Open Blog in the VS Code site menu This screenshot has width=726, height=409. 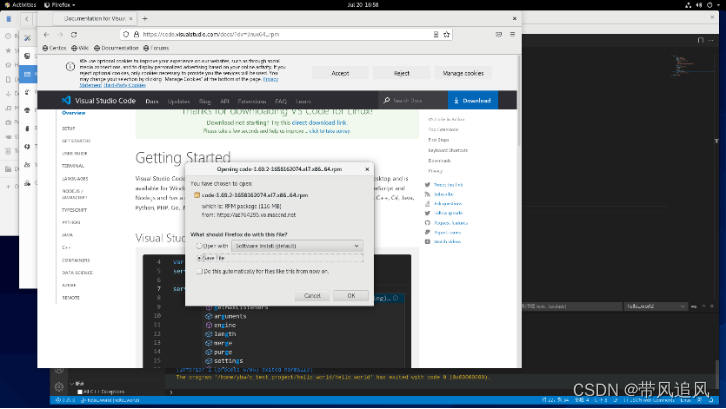(x=205, y=101)
